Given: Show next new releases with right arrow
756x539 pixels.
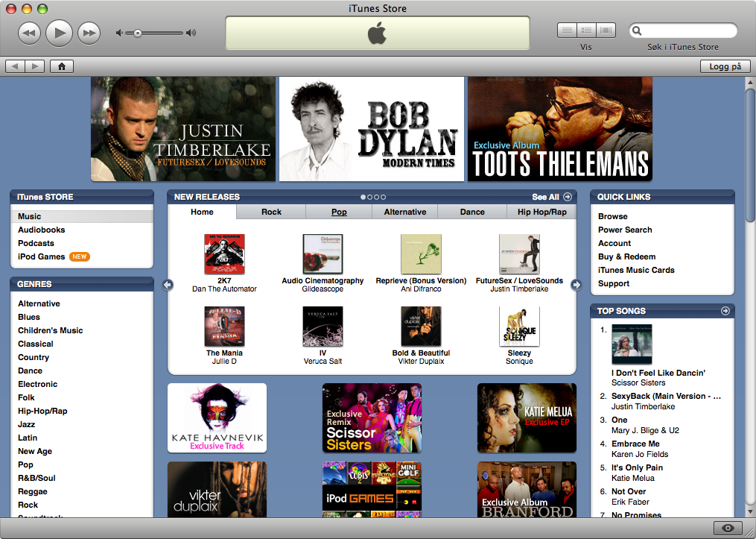Looking at the screenshot, I should pos(576,285).
